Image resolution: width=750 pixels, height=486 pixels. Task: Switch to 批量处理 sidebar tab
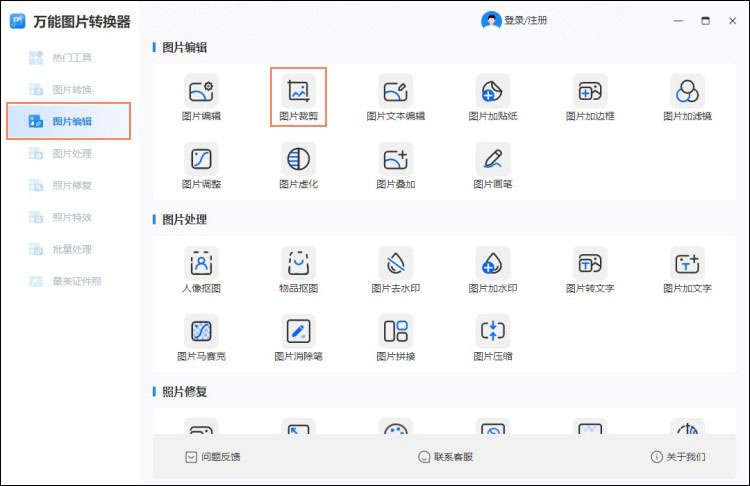[x=68, y=249]
